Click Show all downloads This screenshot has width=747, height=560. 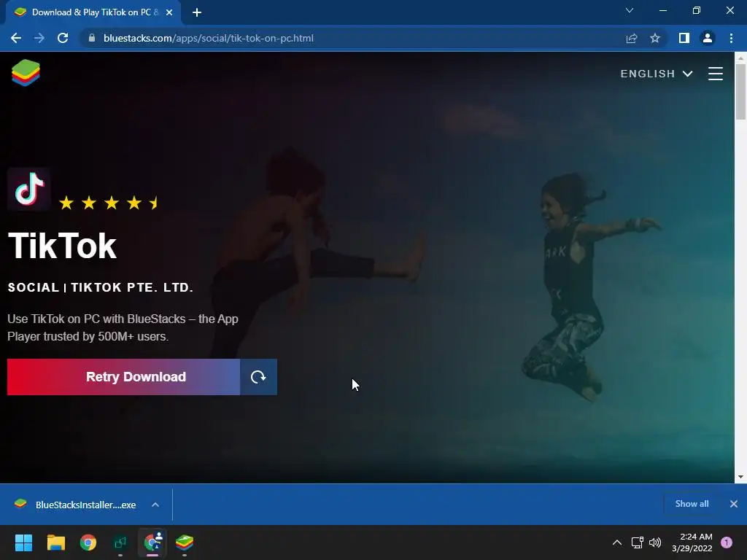[x=692, y=504]
